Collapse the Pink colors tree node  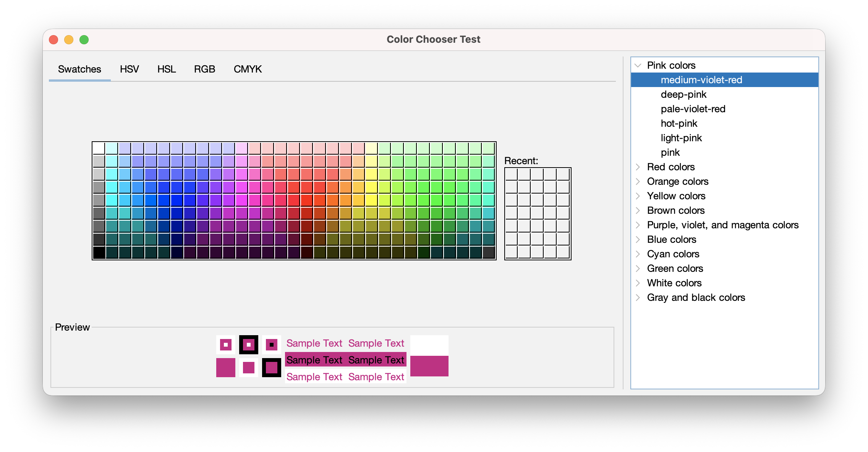coord(638,65)
